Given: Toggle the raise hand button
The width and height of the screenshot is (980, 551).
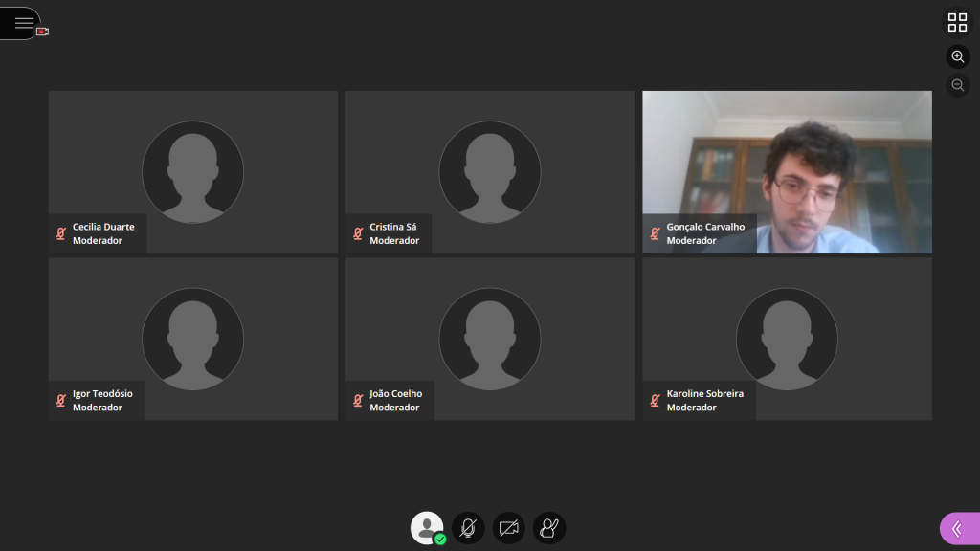Looking at the screenshot, I should pos(549,527).
